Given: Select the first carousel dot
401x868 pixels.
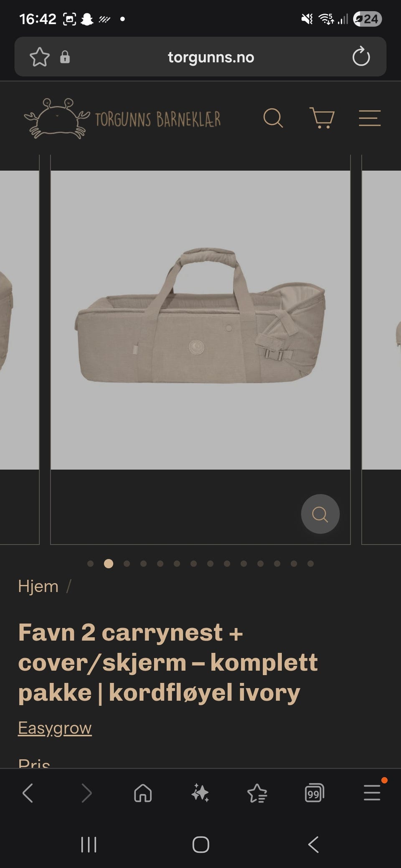Looking at the screenshot, I should coord(90,564).
